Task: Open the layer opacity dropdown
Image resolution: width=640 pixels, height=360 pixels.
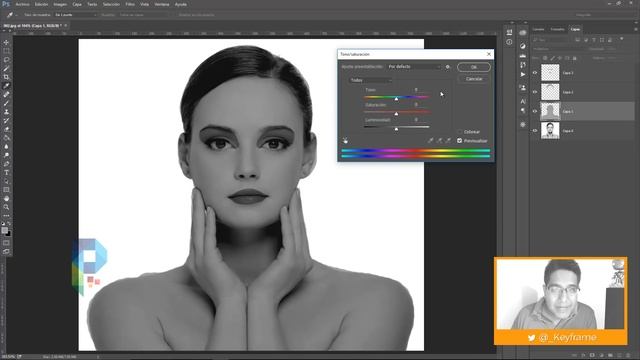Action: click(x=611, y=49)
